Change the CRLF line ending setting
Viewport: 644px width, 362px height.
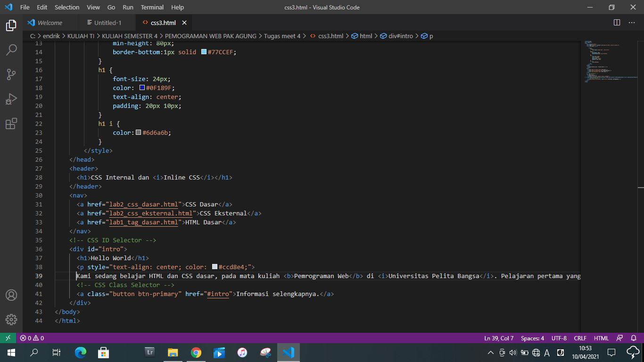click(580, 338)
